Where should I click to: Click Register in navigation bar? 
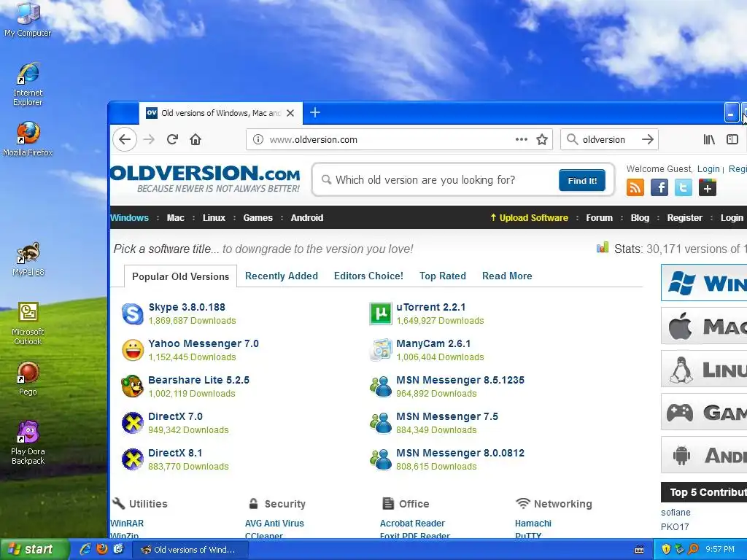pos(684,217)
